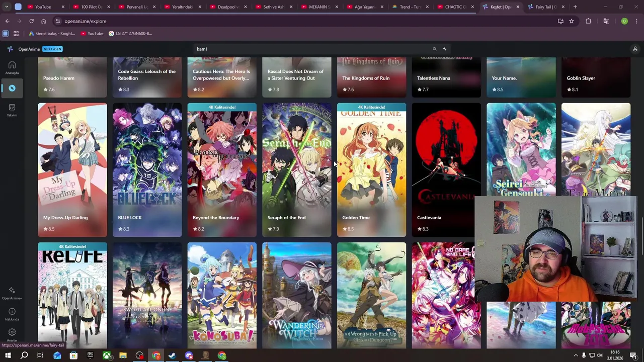Screen dimensions: 644x362
Task: Open the Xbox app from the taskbar
Action: (x=107, y=355)
